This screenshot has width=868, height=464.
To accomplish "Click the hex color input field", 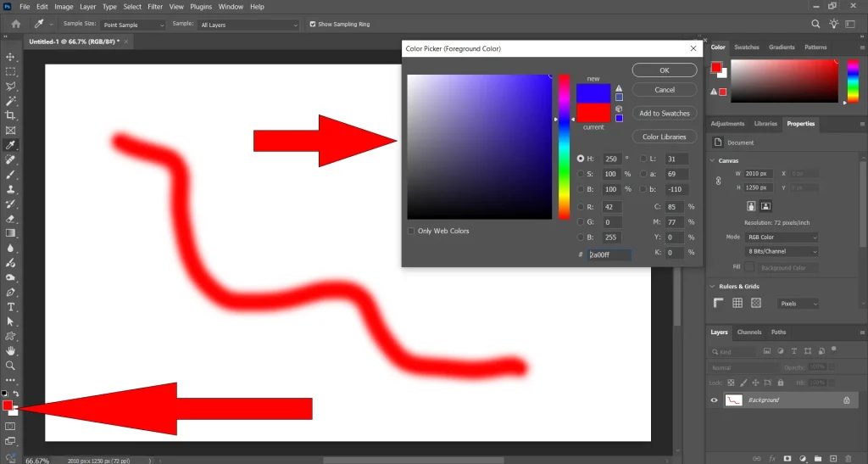I will point(609,254).
